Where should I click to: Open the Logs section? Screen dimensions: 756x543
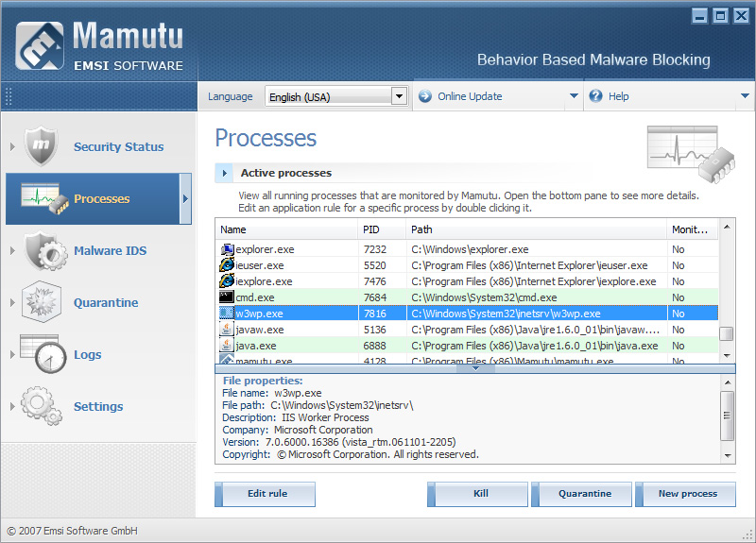tap(87, 355)
